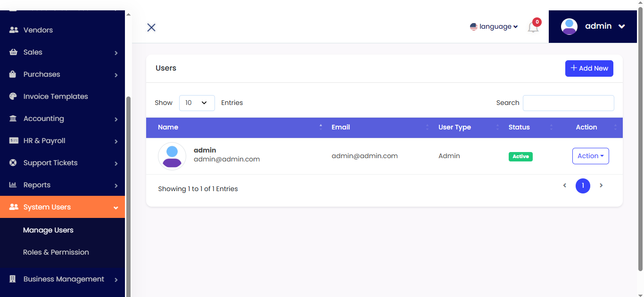Open the Accounting menu item

click(x=62, y=118)
